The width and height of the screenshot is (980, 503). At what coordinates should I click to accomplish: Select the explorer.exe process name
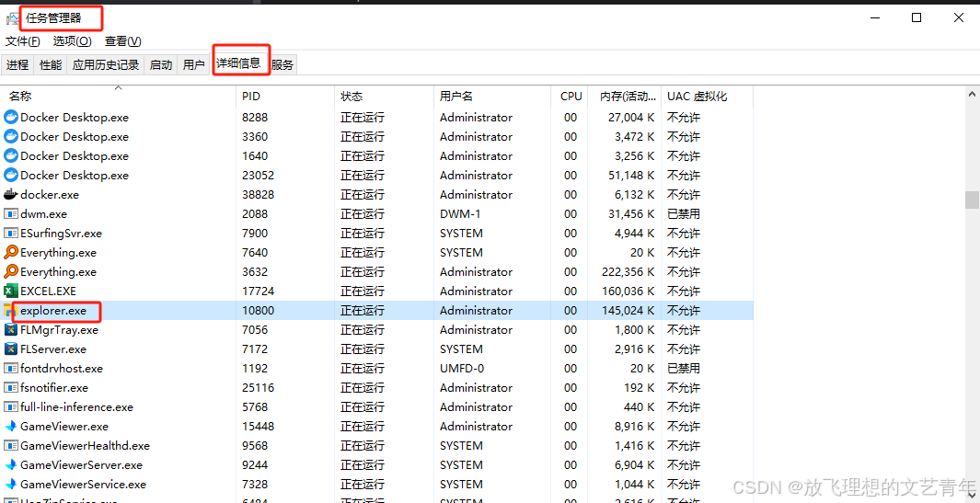[53, 311]
